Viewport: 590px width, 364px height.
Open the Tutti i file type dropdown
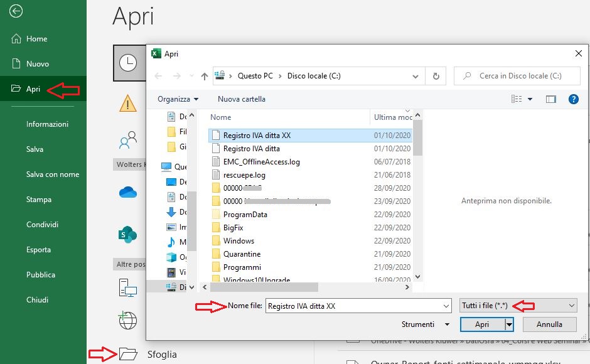[518, 305]
